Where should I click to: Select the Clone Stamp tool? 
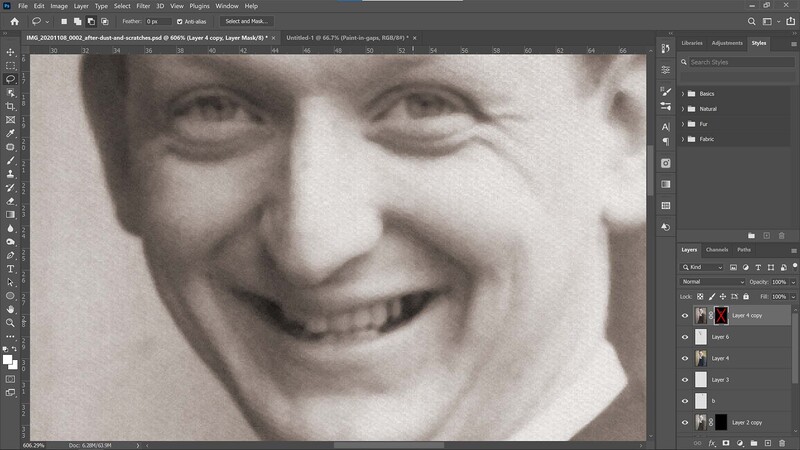(10, 174)
